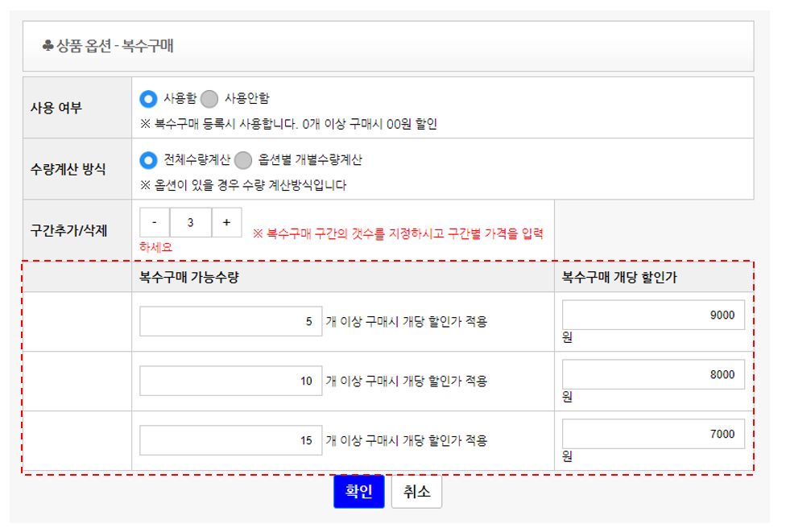Click the quantity field containing 15

[230, 440]
